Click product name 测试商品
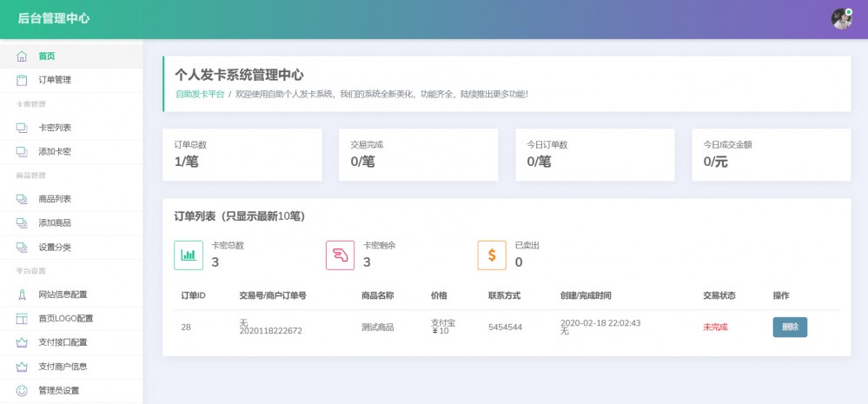 tap(378, 327)
